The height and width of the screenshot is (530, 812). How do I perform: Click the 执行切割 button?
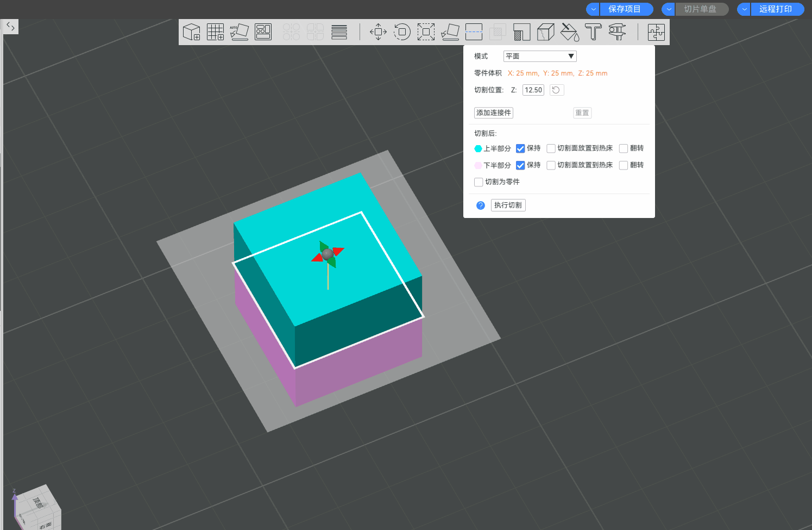coord(508,205)
